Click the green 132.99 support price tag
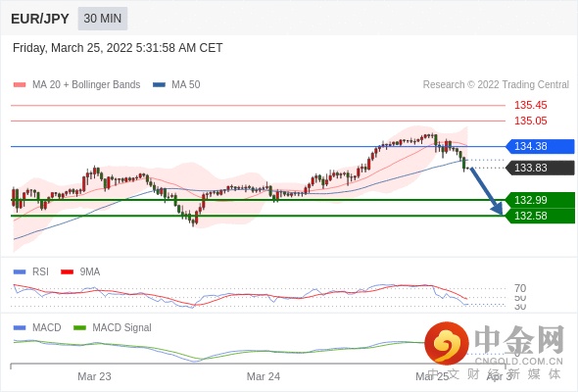Viewport: 578px width, 392px height. (540, 200)
